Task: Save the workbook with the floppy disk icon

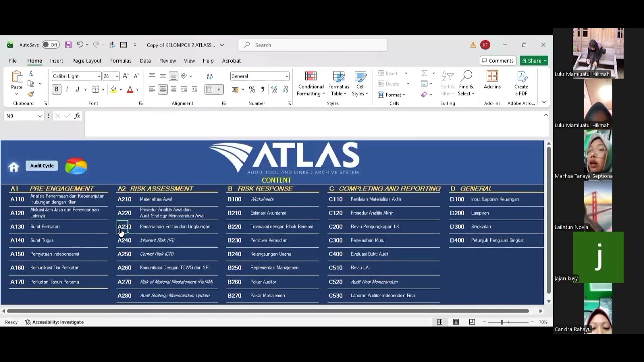Action: [68, 45]
